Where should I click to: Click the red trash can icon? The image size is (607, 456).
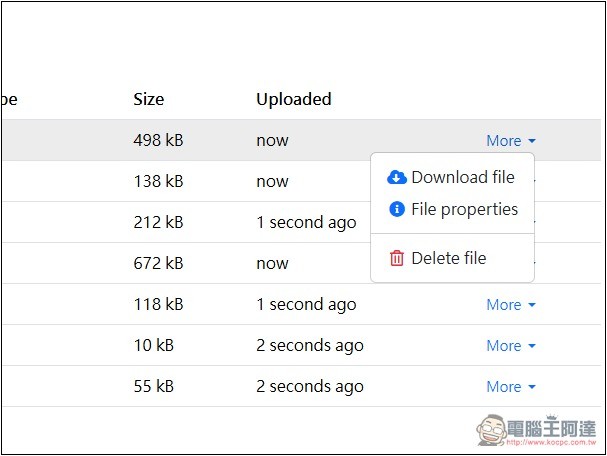click(x=397, y=258)
